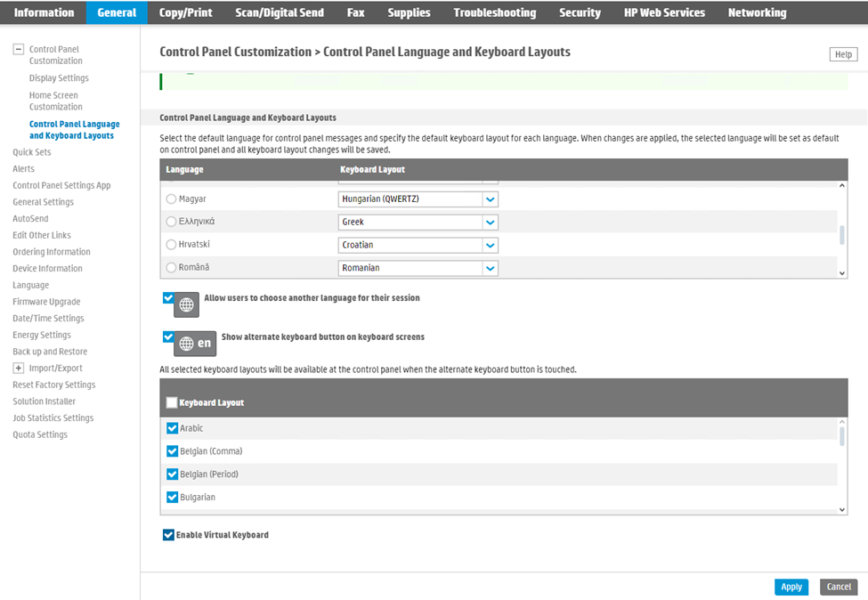Click the Cancel button

[x=839, y=587]
